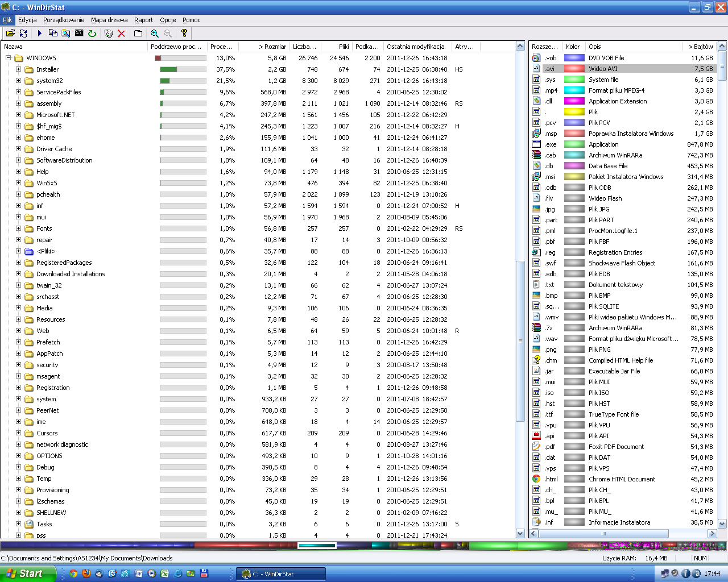Click the Installer folder icon
The width and height of the screenshot is (728, 582).
click(29, 69)
